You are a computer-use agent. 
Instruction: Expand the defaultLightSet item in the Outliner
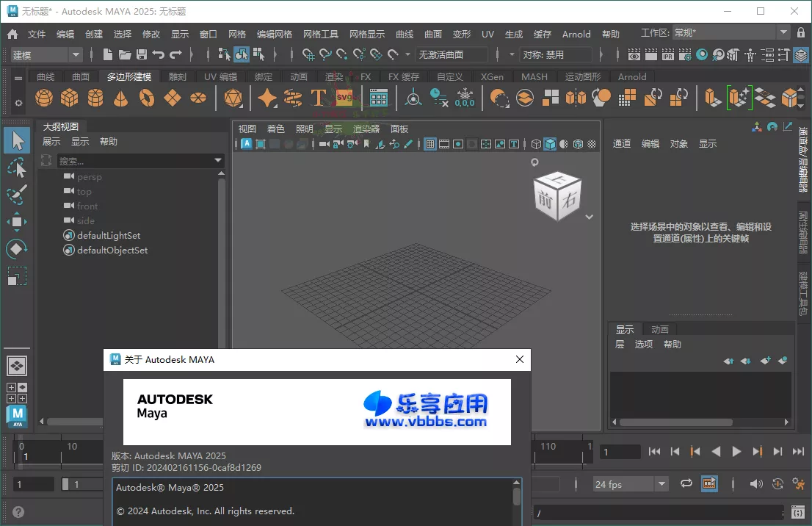click(x=59, y=235)
